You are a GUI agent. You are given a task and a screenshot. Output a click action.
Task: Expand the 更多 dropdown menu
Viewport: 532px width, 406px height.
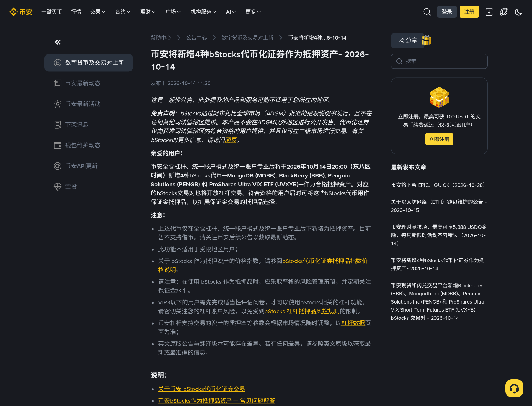[253, 12]
